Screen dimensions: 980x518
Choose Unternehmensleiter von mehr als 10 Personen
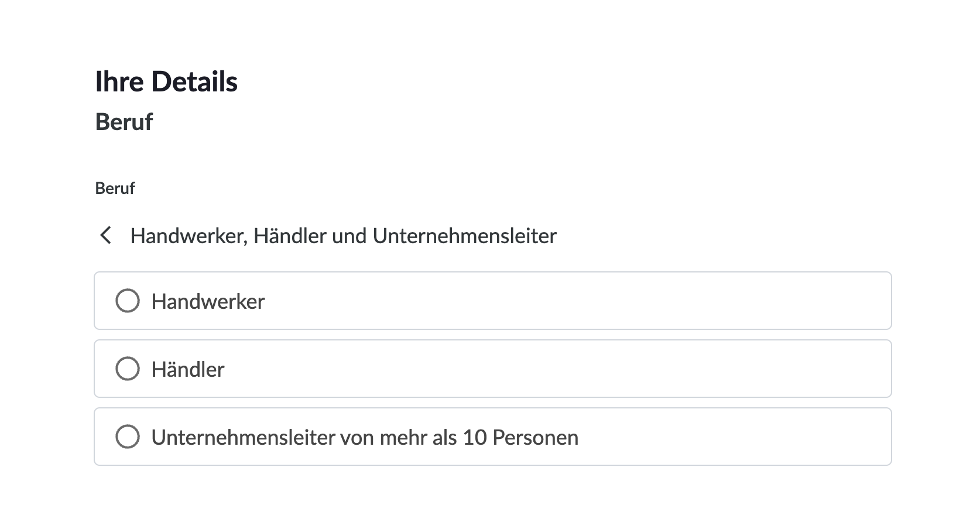(x=127, y=437)
